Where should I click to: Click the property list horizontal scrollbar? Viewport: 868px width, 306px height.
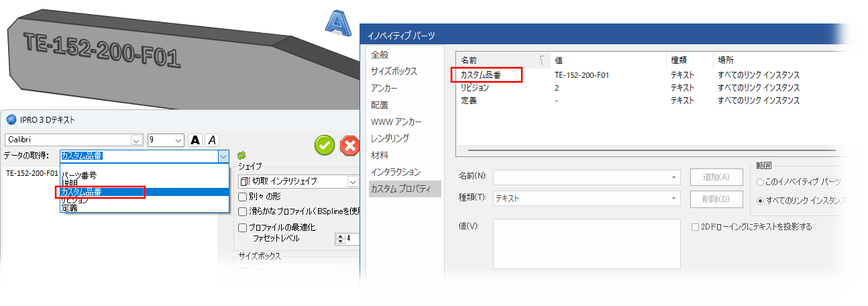tap(651, 150)
